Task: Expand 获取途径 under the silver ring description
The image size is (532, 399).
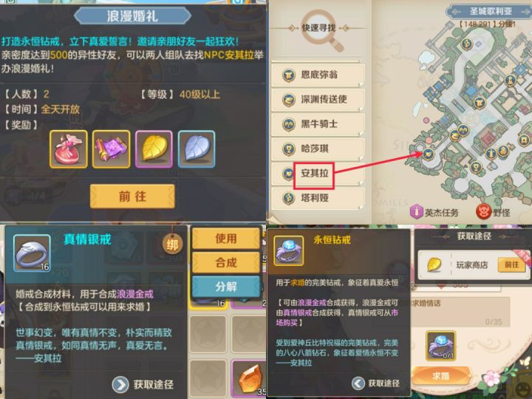Action: click(x=143, y=384)
